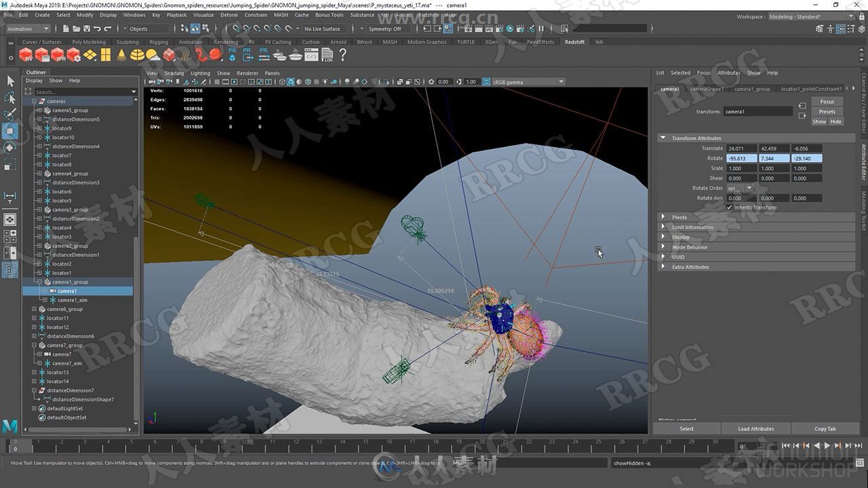Click the Load Attributes button
Screen dimensions: 868x488
click(756, 429)
